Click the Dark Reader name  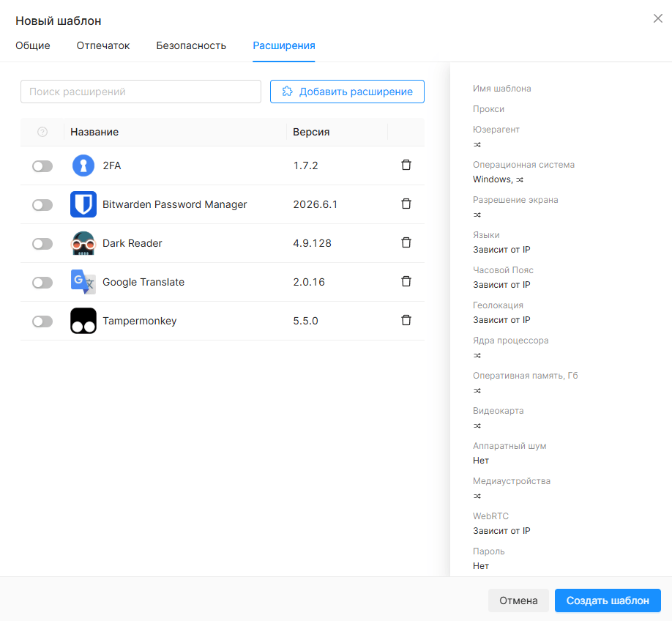(132, 243)
